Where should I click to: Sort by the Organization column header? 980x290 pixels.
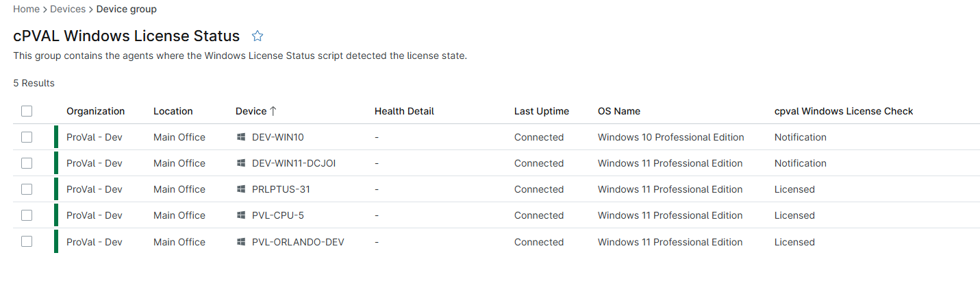click(x=96, y=111)
